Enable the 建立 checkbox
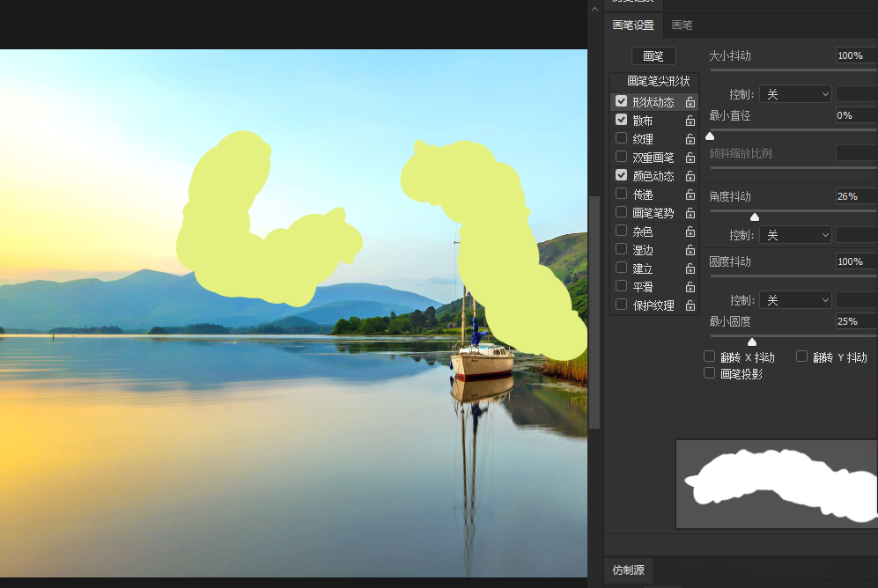This screenshot has width=878, height=588. click(621, 268)
